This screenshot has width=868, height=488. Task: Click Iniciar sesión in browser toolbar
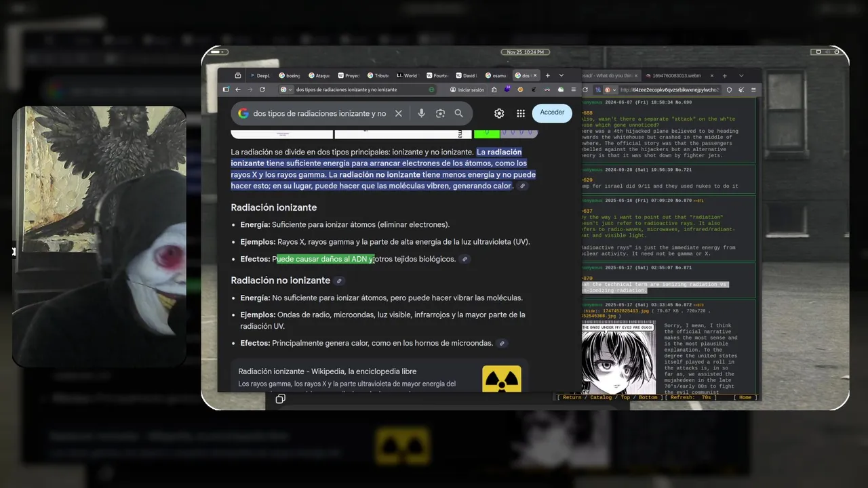pos(469,89)
